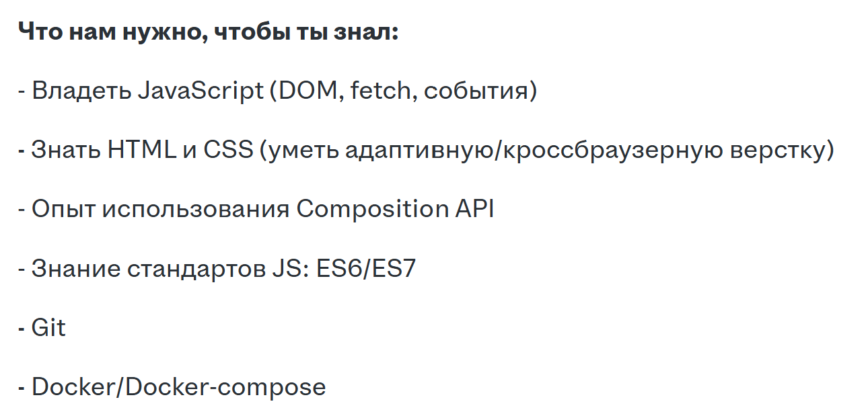Screen dimensions: 868x414
Task: Click the word "CSS"
Action: (228, 150)
